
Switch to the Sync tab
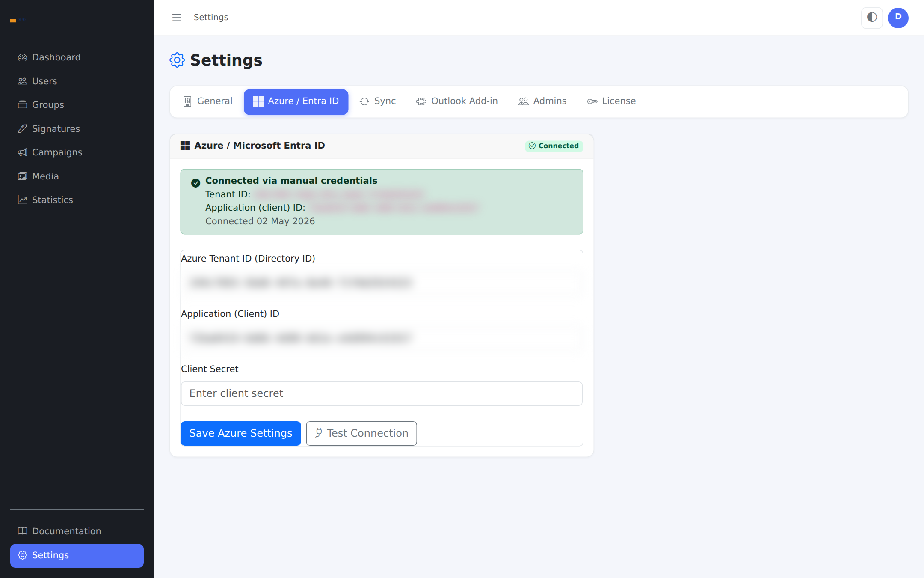378,101
